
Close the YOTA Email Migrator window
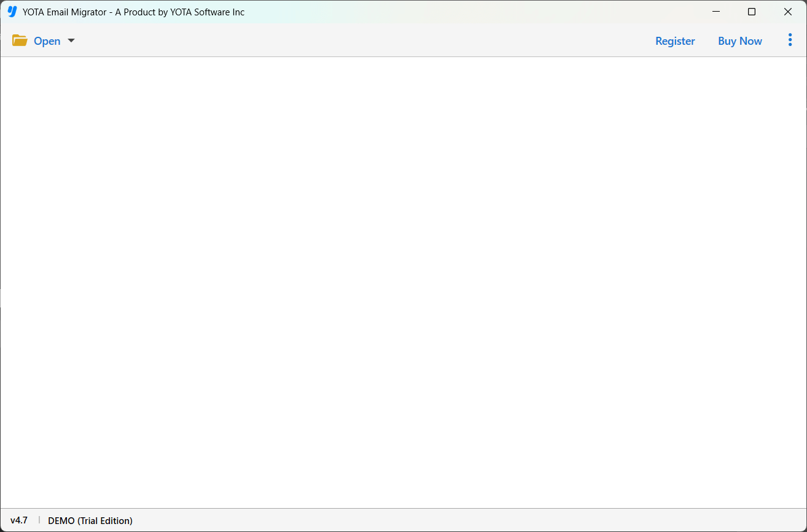point(788,12)
